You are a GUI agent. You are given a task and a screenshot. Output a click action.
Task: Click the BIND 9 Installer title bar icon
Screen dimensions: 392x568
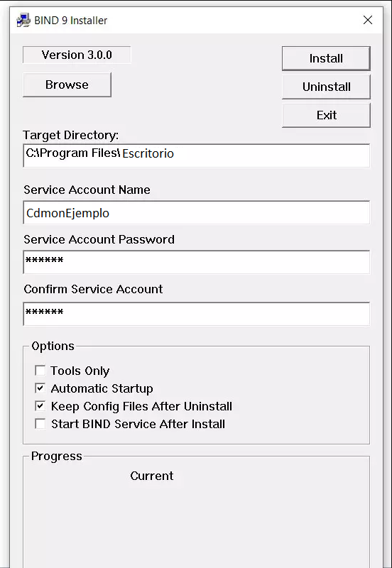click(23, 21)
